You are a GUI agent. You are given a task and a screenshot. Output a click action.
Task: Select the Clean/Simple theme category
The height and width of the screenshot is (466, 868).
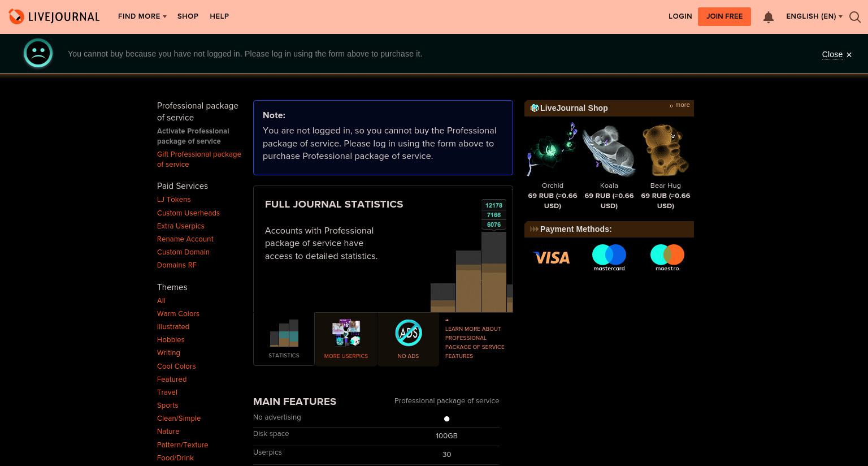179,418
